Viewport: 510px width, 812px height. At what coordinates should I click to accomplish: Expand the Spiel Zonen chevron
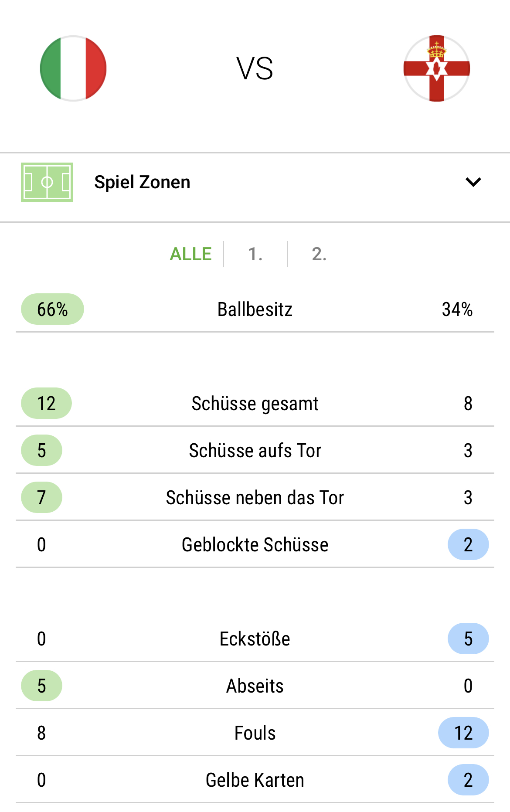point(473,182)
